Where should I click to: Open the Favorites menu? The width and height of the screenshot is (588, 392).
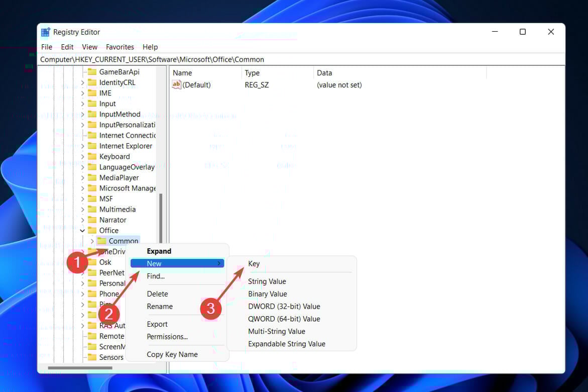(120, 47)
